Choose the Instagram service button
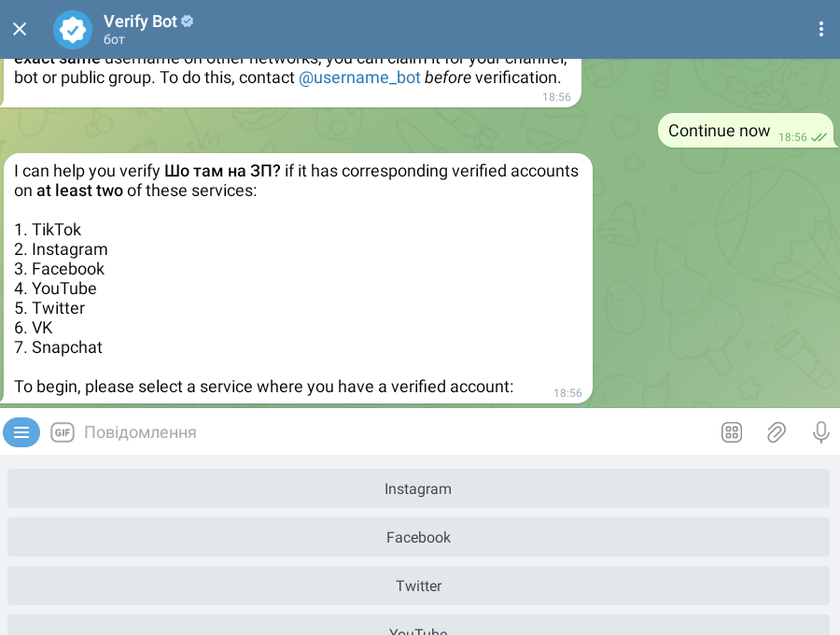This screenshot has height=635, width=840. 418,488
